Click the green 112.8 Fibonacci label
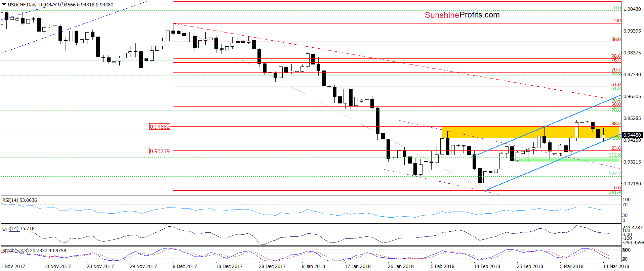Image resolution: width=644 pixels, height=271 pixels. coord(615,155)
